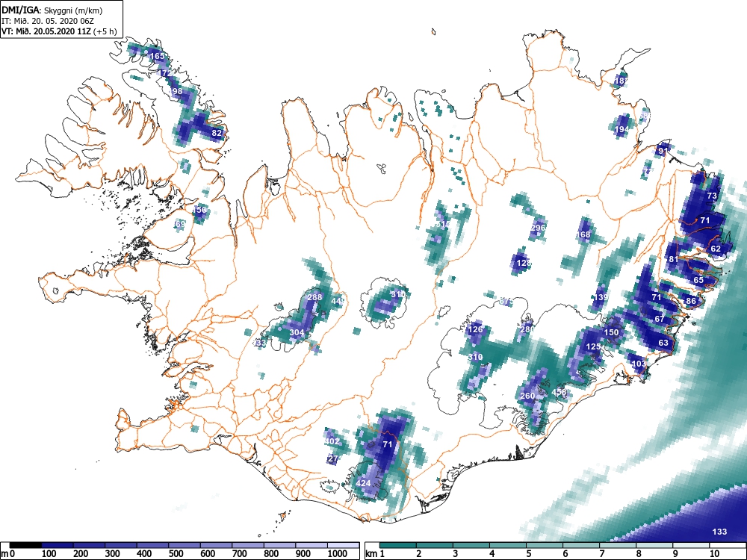Click the visibility value 128 on the map
Image resolution: width=747 pixels, height=560 pixels.
[523, 263]
